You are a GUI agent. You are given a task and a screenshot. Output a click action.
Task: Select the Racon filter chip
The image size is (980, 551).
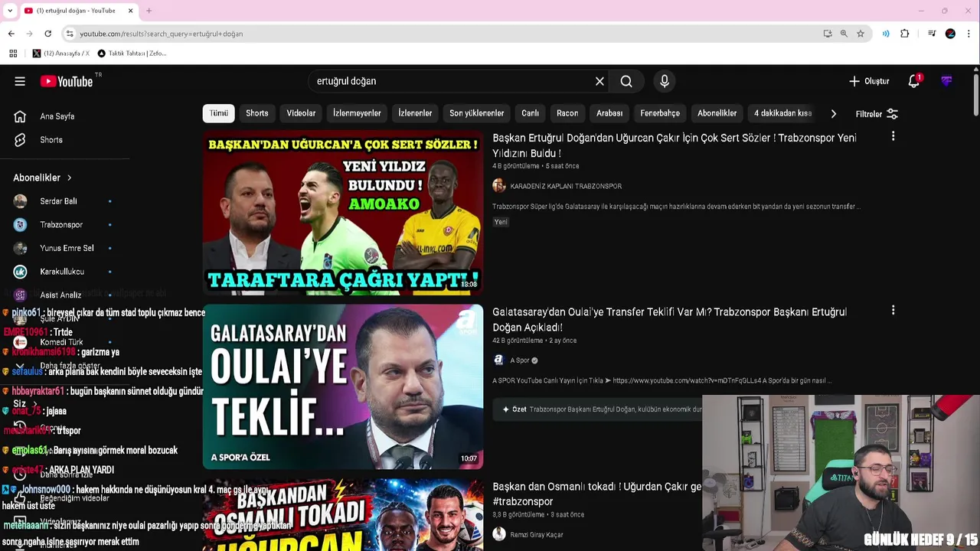[x=567, y=113]
